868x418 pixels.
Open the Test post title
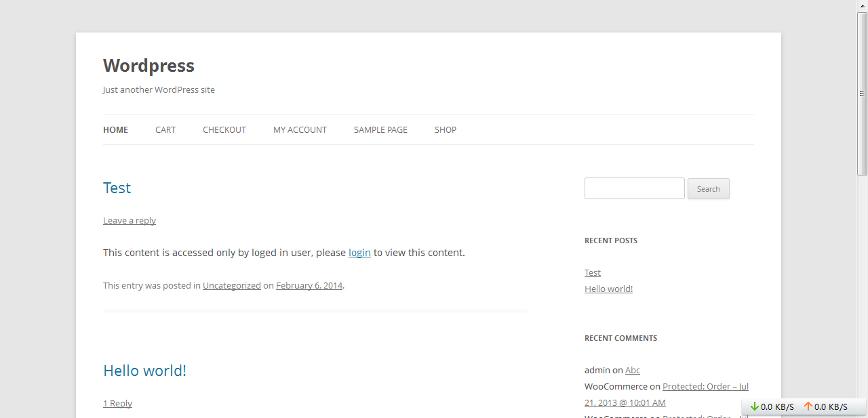point(117,188)
